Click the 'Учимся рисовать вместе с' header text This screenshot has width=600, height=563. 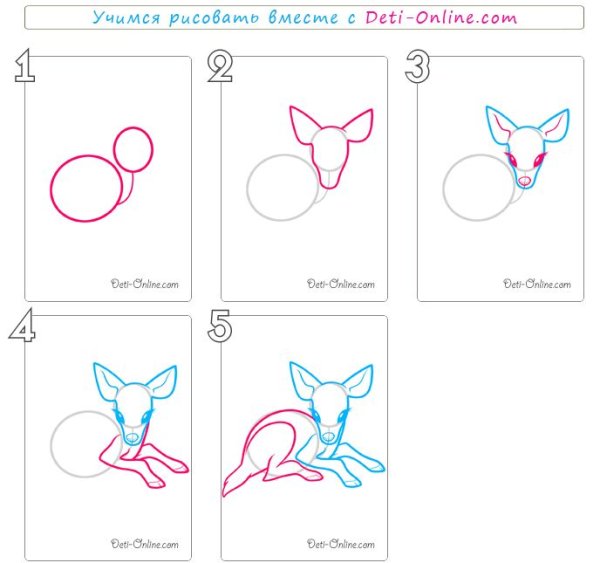click(224, 18)
